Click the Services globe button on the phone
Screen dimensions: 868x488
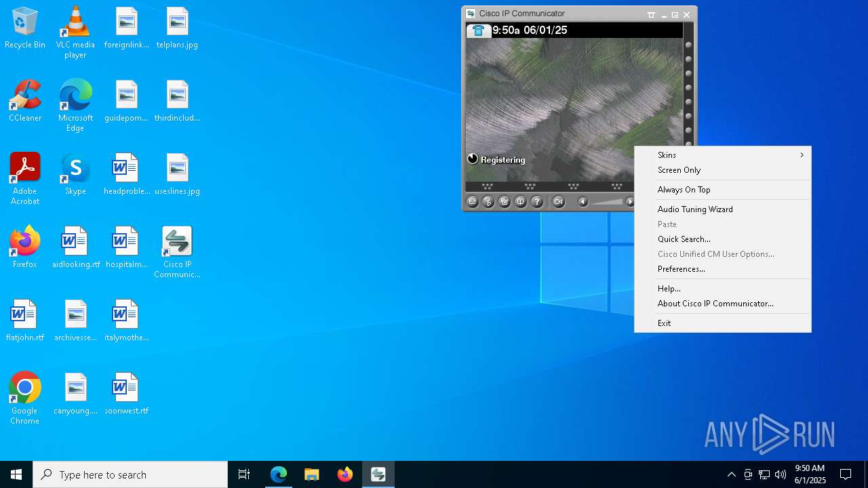[x=488, y=201]
